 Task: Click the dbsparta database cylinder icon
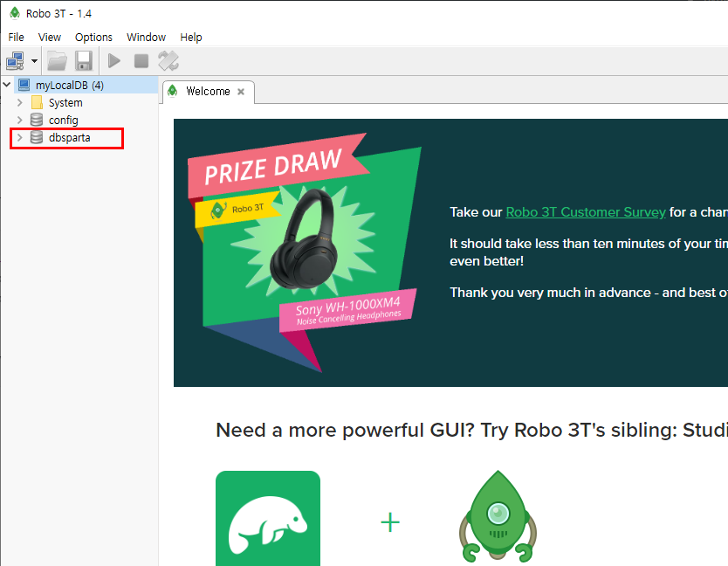tap(37, 137)
